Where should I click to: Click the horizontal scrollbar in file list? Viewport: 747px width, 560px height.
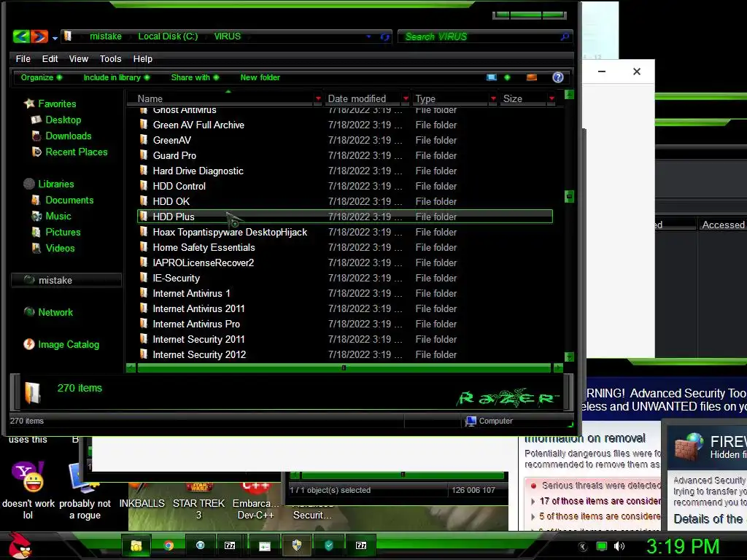[x=344, y=367]
